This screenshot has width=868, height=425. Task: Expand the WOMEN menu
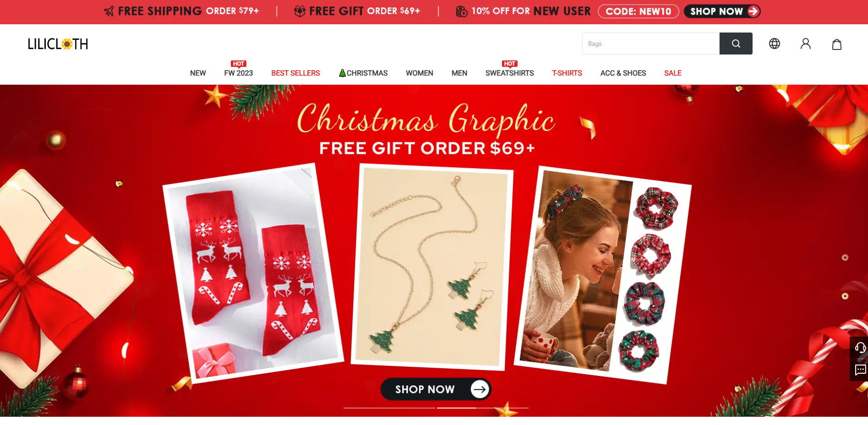pyautogui.click(x=420, y=73)
